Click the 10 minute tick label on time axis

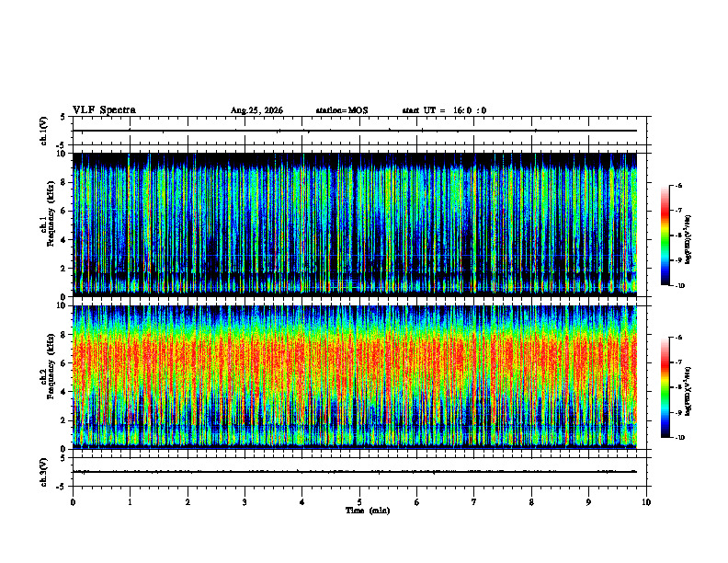[646, 502]
